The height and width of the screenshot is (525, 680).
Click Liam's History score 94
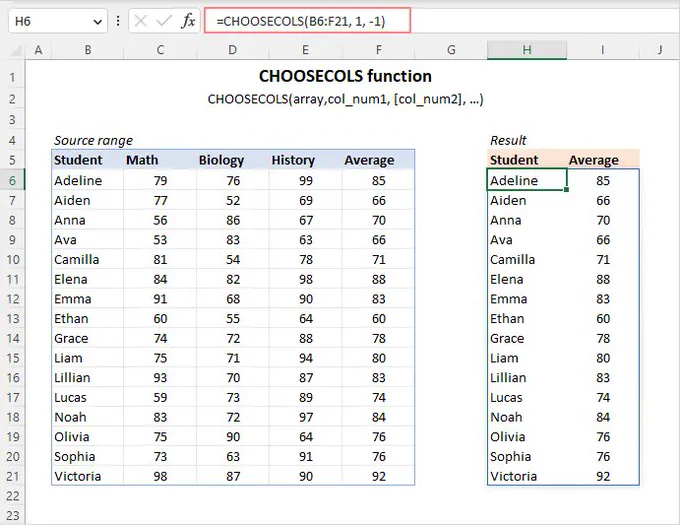pyautogui.click(x=305, y=358)
